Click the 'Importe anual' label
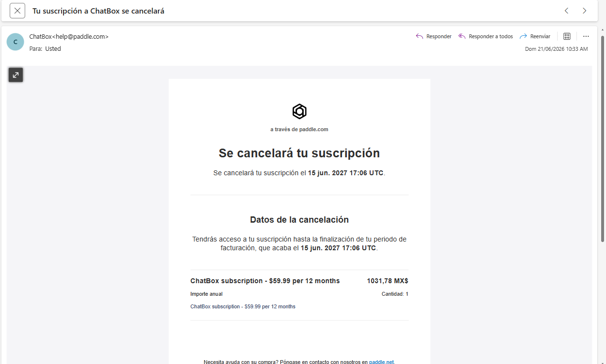Image resolution: width=606 pixels, height=364 pixels. [206, 294]
